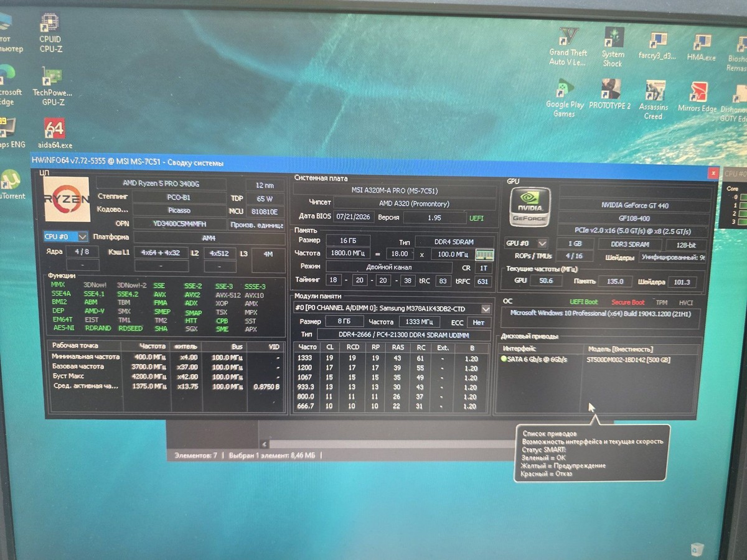Click the DDR3 SDRAM GPU memory type
The height and width of the screenshot is (560, 747).
pyautogui.click(x=630, y=245)
